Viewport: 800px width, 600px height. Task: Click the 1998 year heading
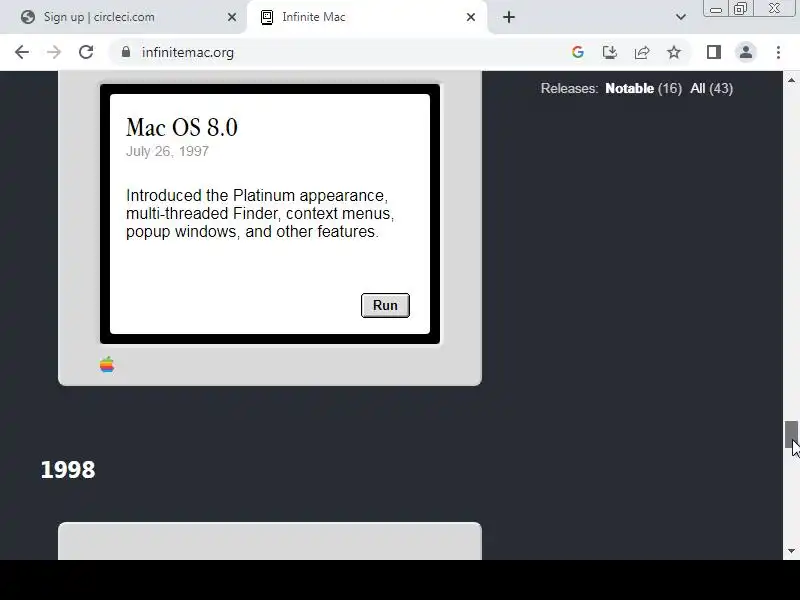tap(68, 470)
